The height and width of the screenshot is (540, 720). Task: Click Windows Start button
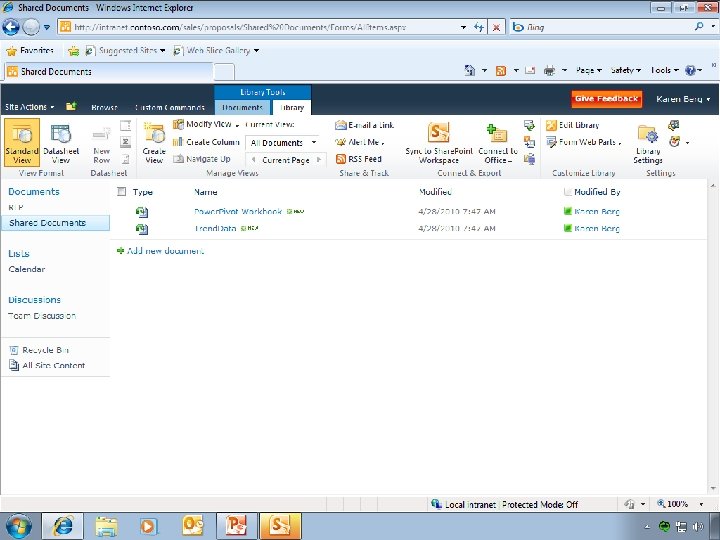(x=19, y=526)
